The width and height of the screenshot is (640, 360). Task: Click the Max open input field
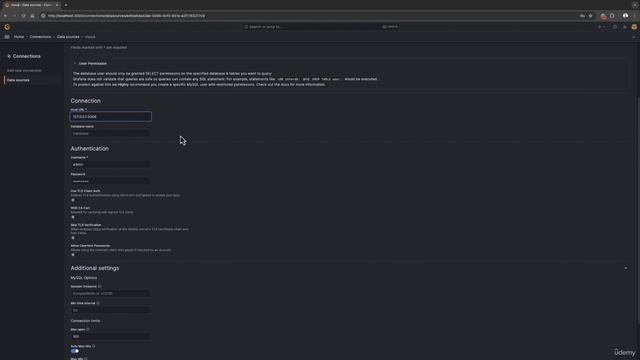pyautogui.click(x=111, y=336)
